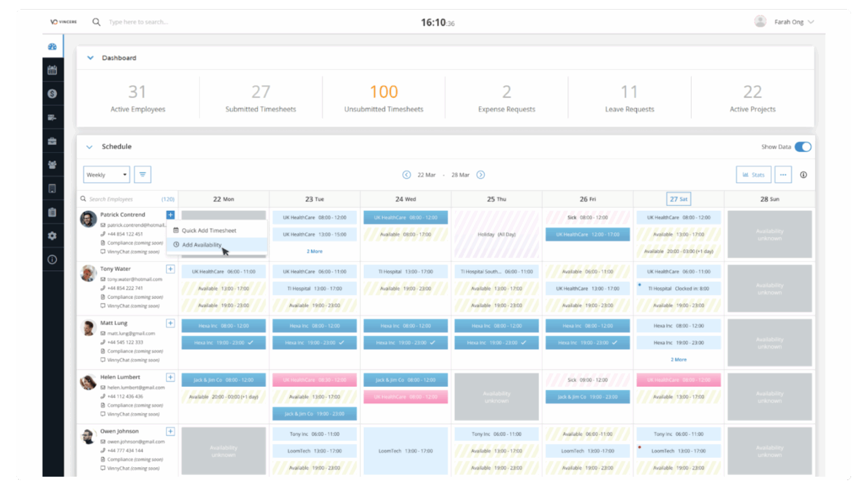Click 2 More under Tuesday's shifts

click(x=314, y=250)
